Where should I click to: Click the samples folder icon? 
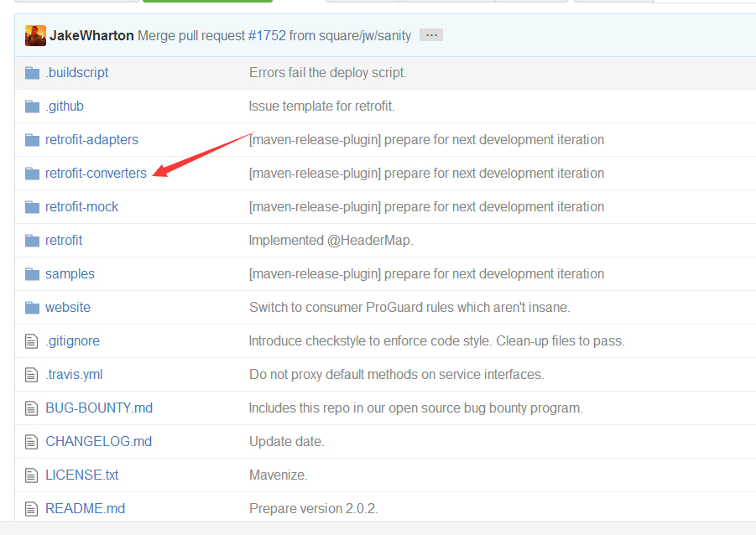tap(32, 273)
